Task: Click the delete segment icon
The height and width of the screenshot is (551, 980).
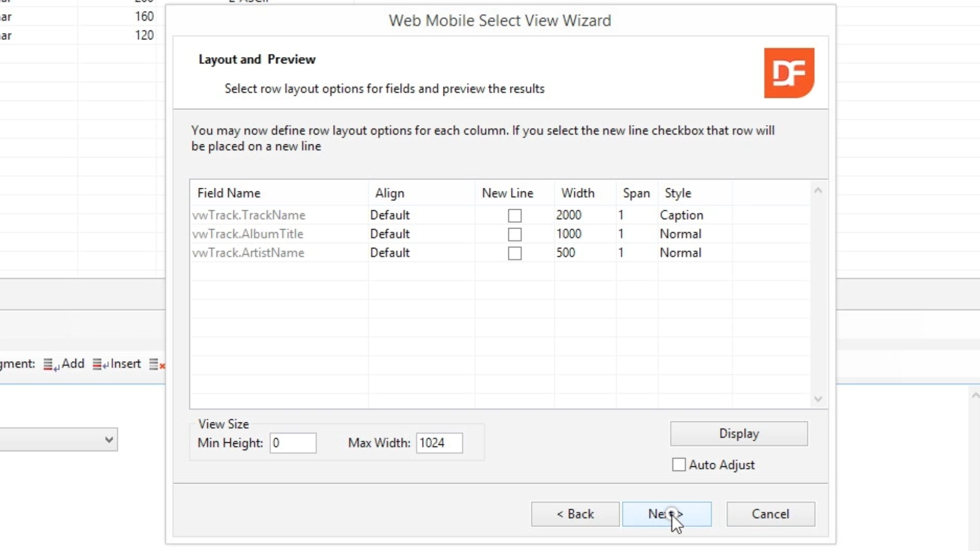Action: tap(157, 364)
